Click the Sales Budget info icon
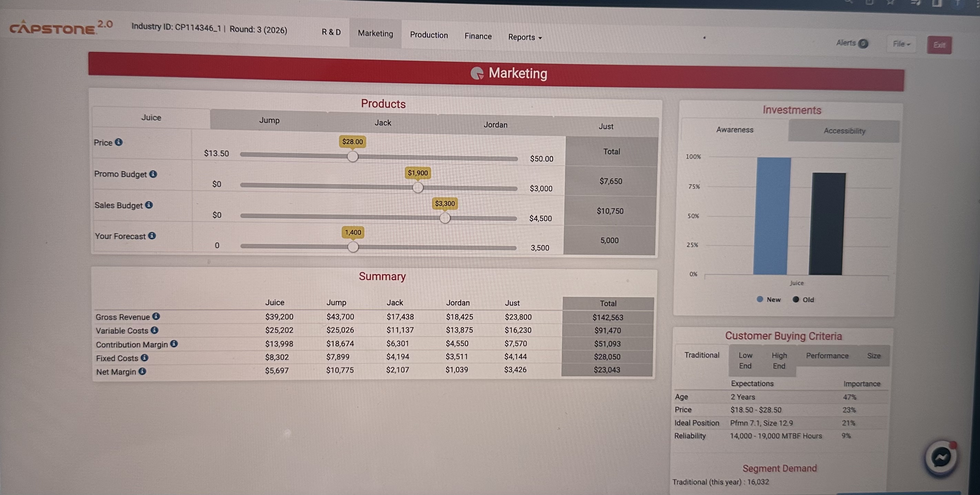Viewport: 980px width, 495px height. click(x=149, y=205)
